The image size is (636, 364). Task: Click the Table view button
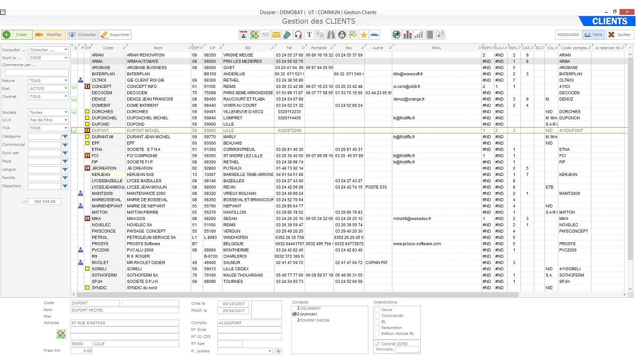594,34
